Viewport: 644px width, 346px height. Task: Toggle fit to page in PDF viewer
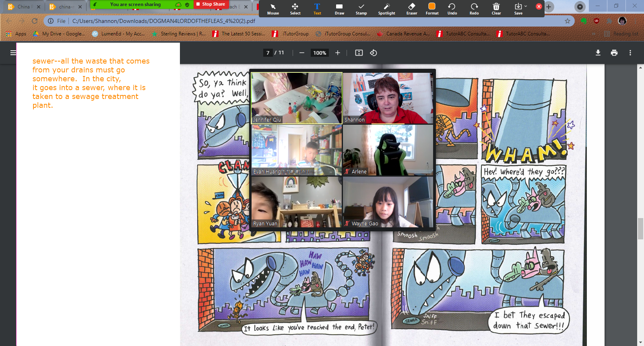coord(359,53)
